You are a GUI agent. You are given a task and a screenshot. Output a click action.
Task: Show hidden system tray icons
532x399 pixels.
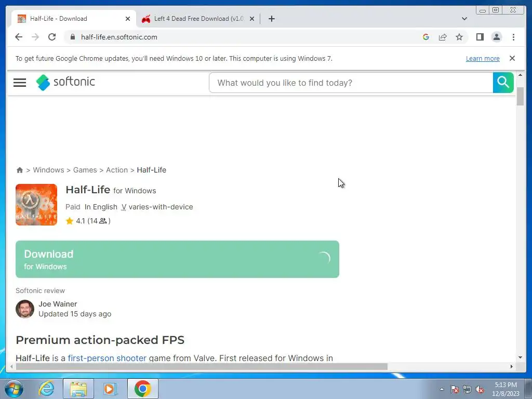coord(442,389)
